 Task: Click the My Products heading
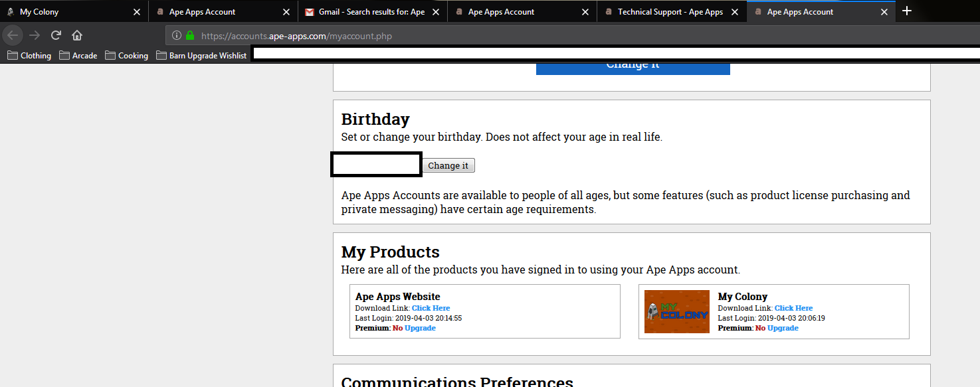pyautogui.click(x=391, y=252)
